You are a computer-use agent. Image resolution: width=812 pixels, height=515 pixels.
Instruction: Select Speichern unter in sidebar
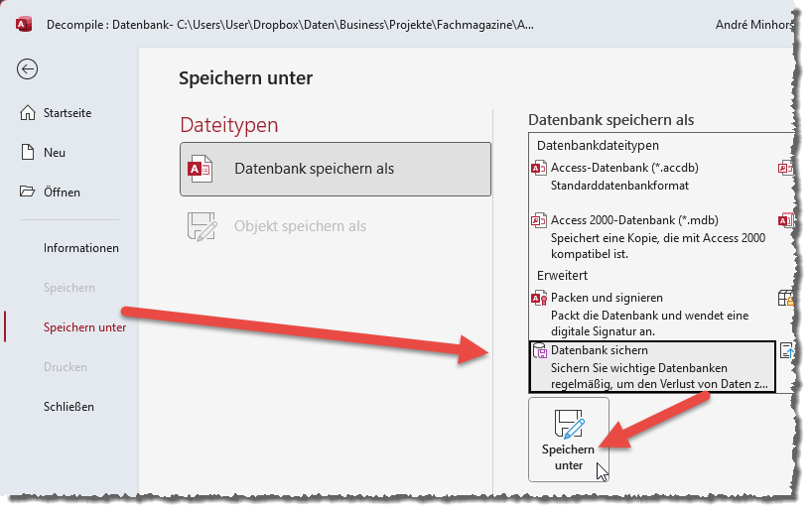coord(85,327)
